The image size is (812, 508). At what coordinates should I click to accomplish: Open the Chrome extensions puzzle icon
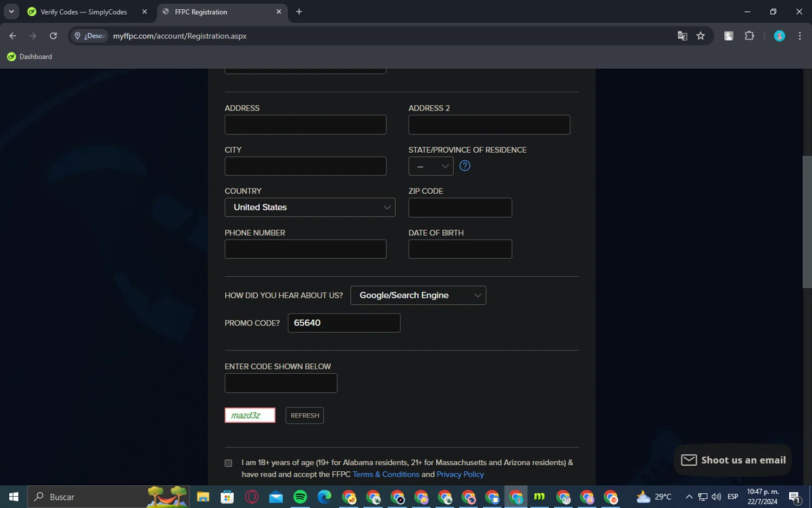[x=749, y=36]
